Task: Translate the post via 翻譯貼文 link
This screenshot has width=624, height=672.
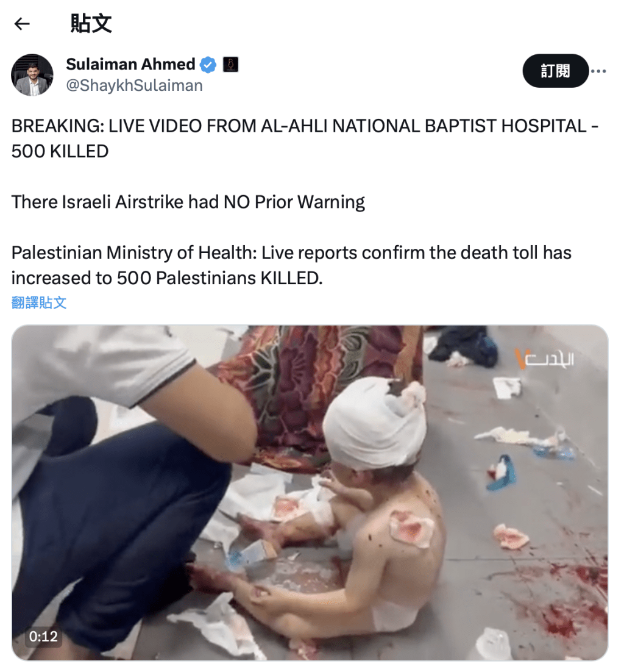Action: 39,302
